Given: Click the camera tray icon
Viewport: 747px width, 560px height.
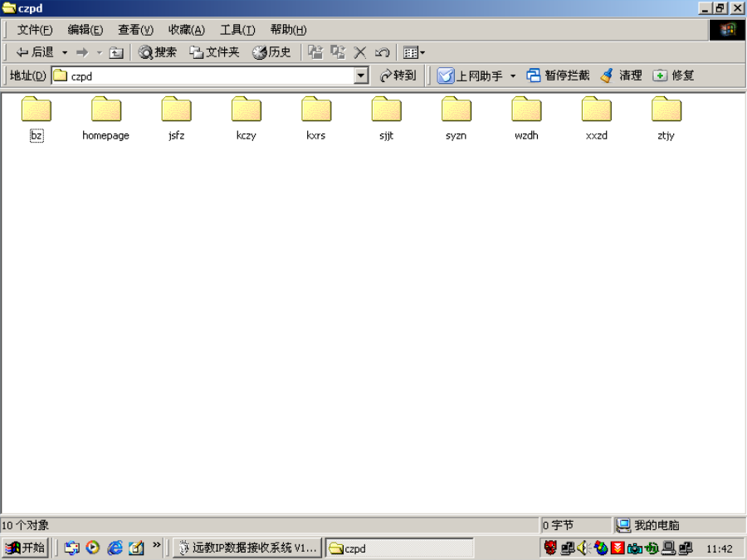Looking at the screenshot, I should [635, 548].
